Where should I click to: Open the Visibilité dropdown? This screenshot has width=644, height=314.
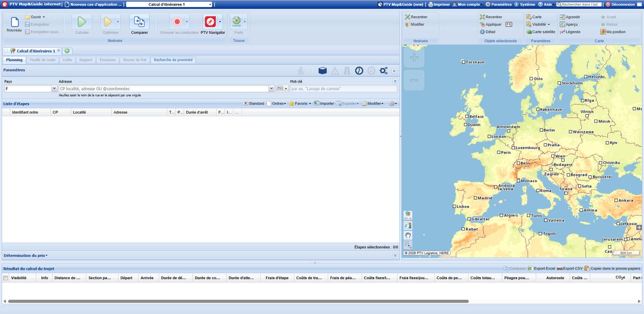[538, 25]
